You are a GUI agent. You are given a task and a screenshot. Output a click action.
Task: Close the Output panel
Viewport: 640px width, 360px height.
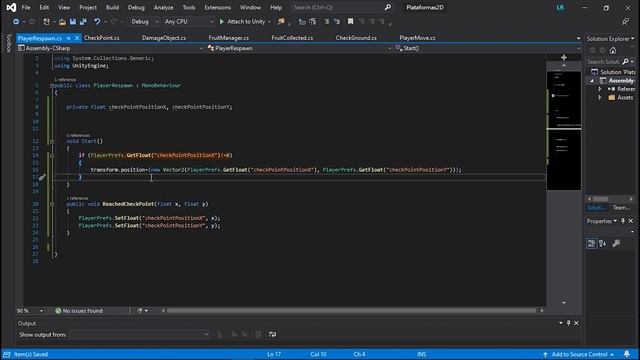click(x=576, y=323)
